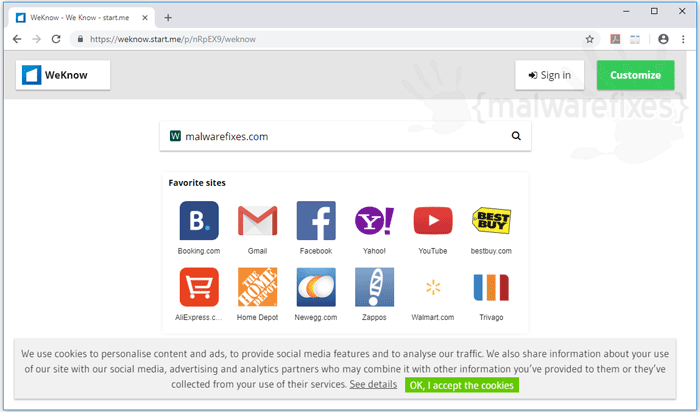700x412 pixels.
Task: Click the bestbuy.com label text
Action: pyautogui.click(x=491, y=251)
